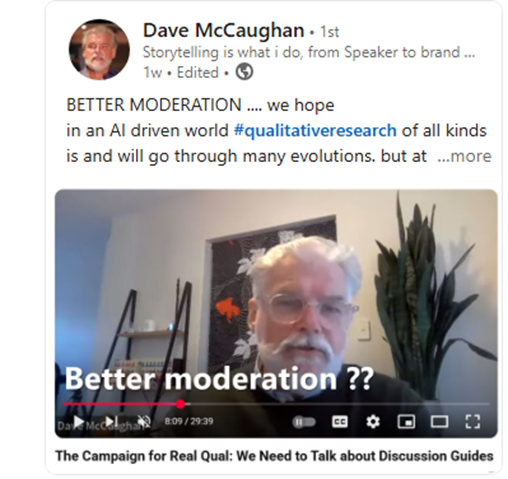Open Campaign for Real Qual video title

274,456
